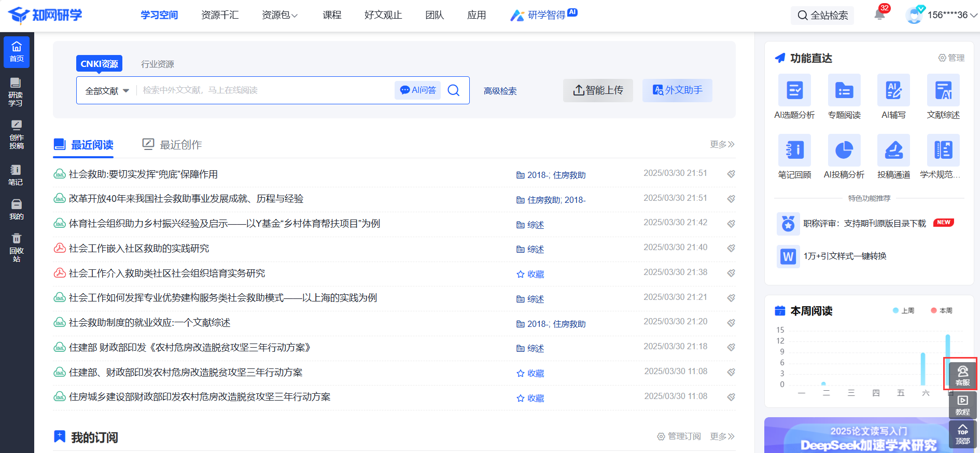Screen dimensions: 980x453
Task: Switch to the 最近阅读 tab
Action: (x=83, y=145)
